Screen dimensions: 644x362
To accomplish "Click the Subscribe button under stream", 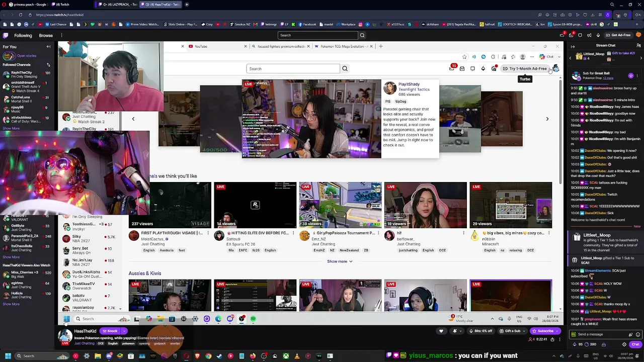I will pos(545,331).
